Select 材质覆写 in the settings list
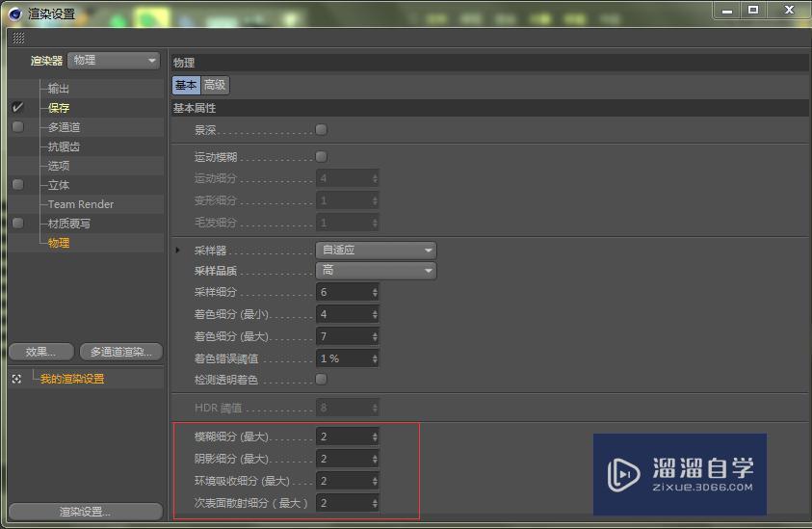Screen dimensions: 812x529 [x=69, y=224]
